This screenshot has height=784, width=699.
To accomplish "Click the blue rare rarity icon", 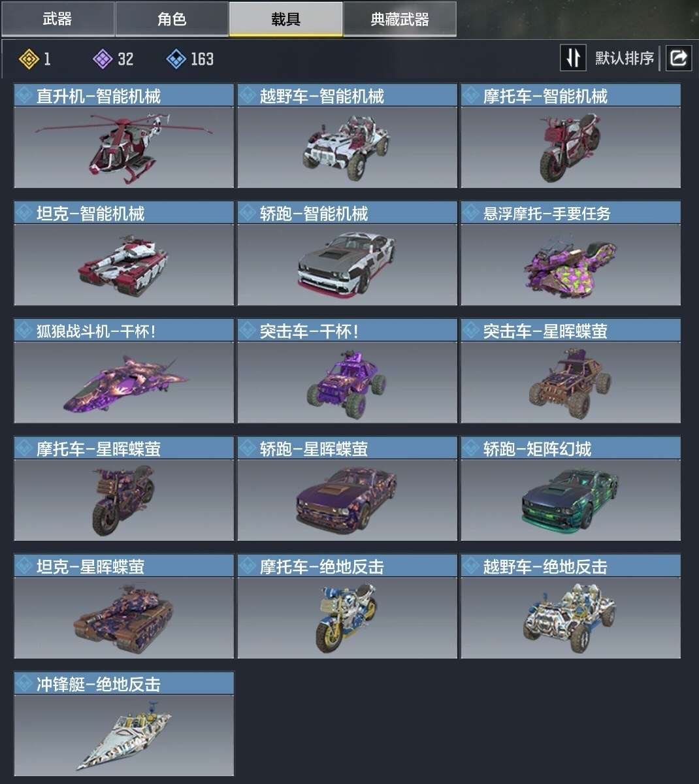I will click(x=176, y=59).
